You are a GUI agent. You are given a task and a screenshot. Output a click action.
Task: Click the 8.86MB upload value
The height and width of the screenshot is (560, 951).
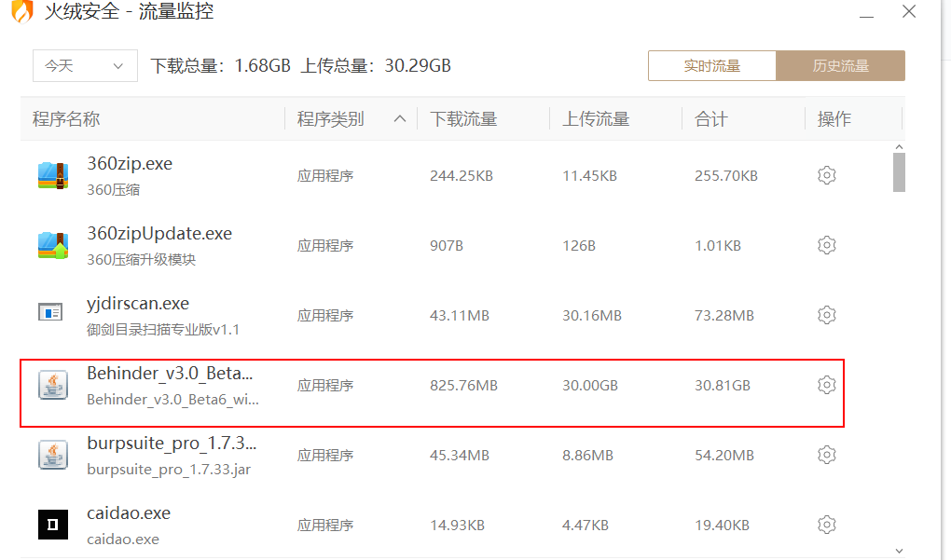[x=587, y=455]
